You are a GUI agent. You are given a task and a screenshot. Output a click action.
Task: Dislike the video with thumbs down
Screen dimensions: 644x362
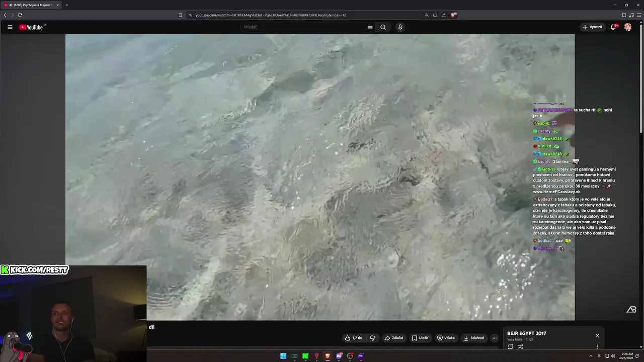(x=373, y=338)
